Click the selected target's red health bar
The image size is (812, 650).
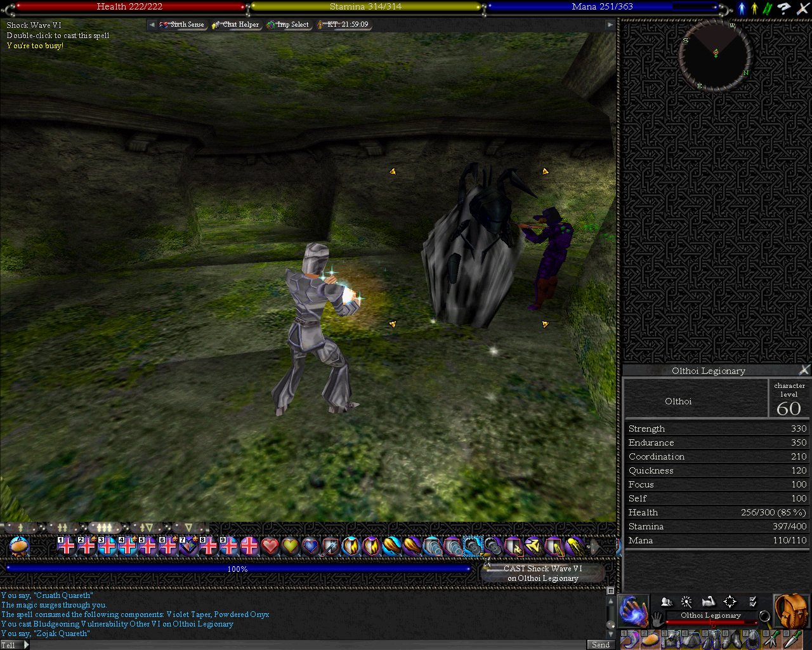click(x=711, y=623)
